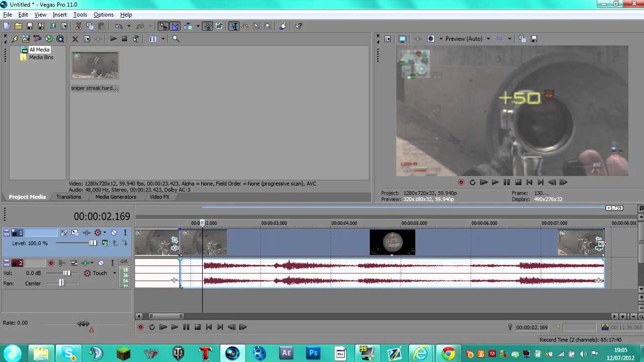Open Touch automation mode dropdown
The height and width of the screenshot is (362, 644).
114,273
